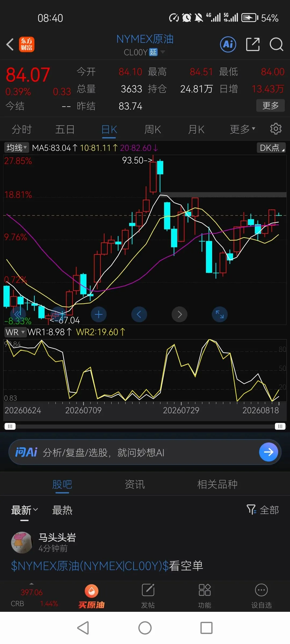This screenshot has height=644, width=290.
Task: Tap the WR1:8.98 value label
Action: click(50, 332)
